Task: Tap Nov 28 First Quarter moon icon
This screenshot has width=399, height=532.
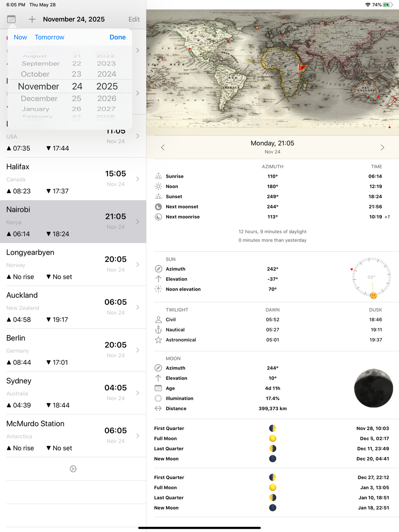Action: click(x=273, y=428)
